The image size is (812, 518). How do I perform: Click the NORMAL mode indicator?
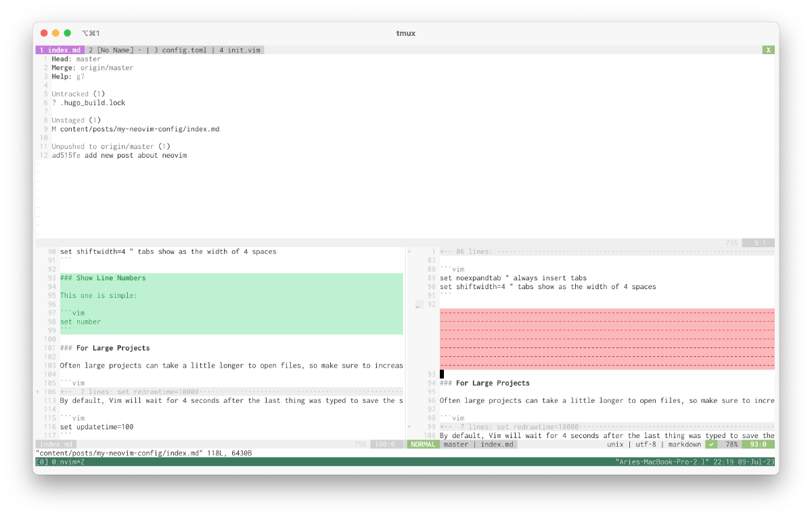coord(424,444)
